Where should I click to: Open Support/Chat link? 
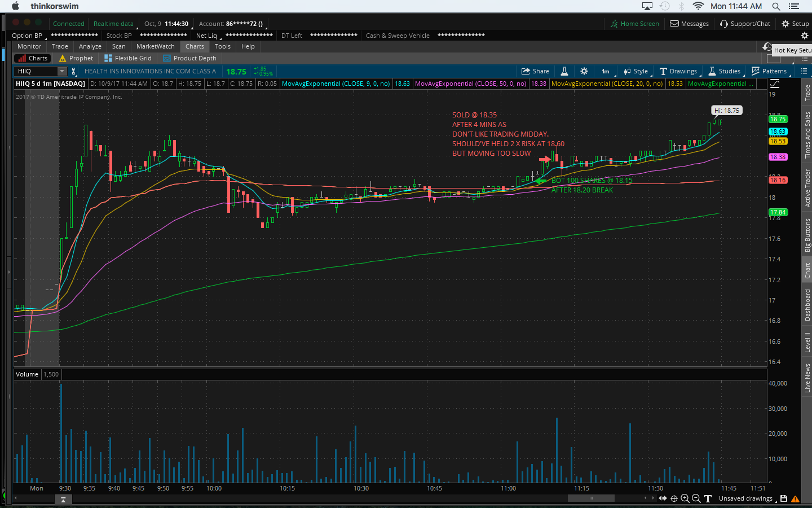745,24
